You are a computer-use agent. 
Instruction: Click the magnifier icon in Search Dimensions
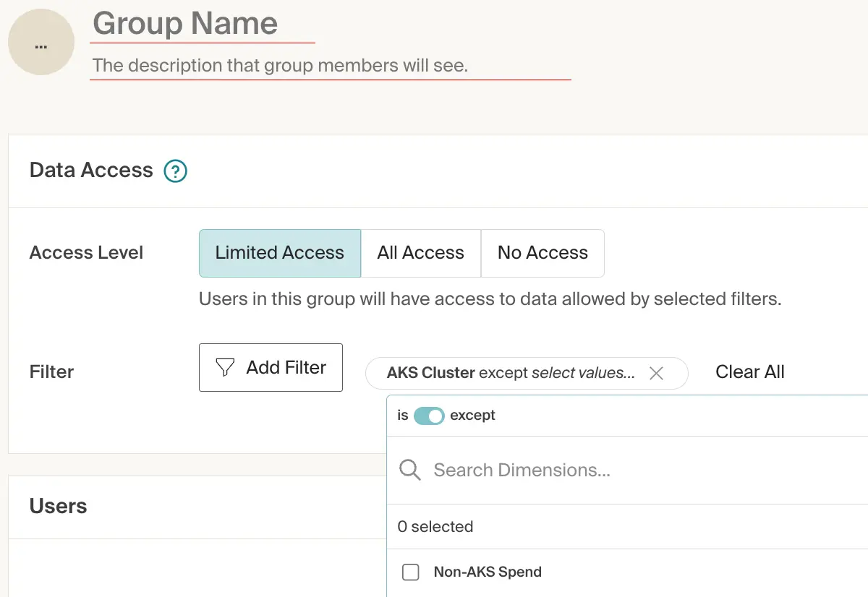pyautogui.click(x=410, y=471)
